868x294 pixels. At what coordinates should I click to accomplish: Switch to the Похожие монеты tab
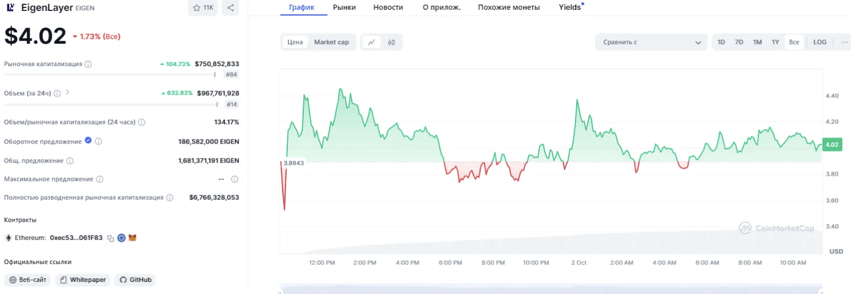[509, 7]
